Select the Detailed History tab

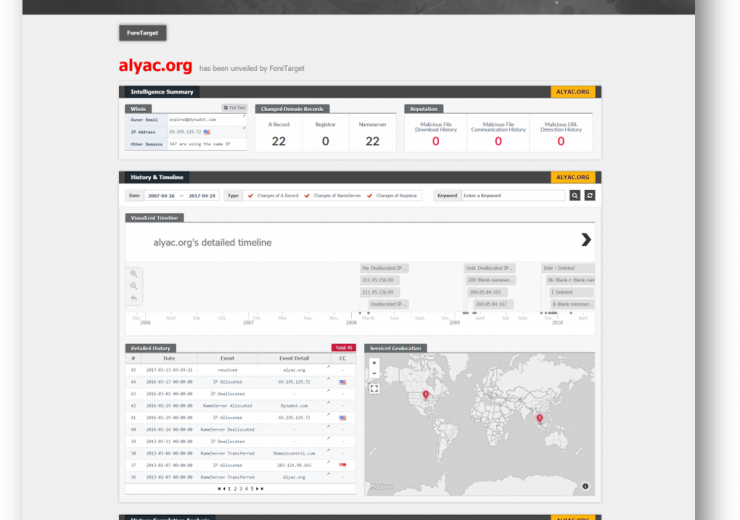pos(151,348)
